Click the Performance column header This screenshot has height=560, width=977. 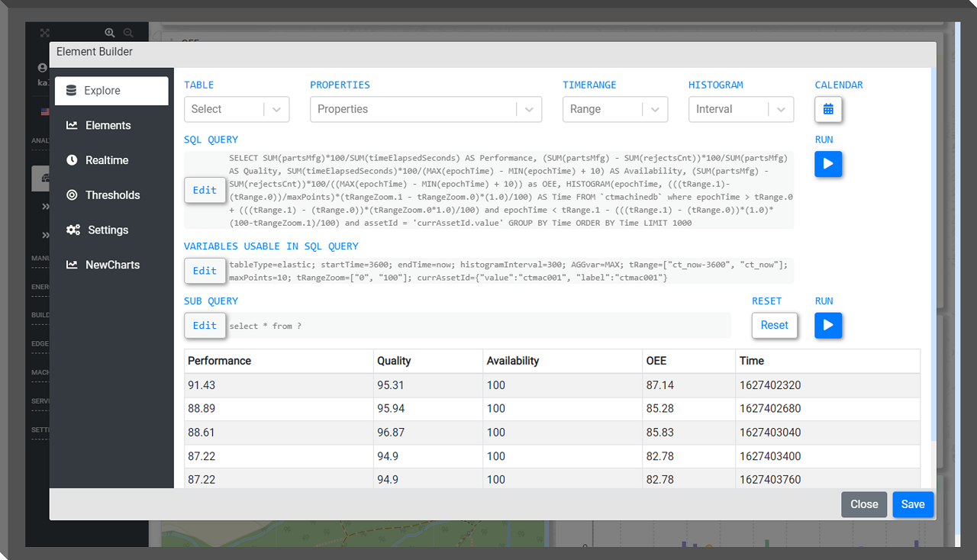click(x=279, y=361)
